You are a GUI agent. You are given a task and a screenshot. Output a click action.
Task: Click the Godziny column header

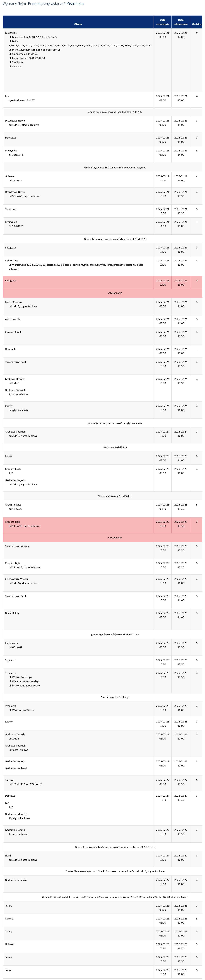point(197,24)
